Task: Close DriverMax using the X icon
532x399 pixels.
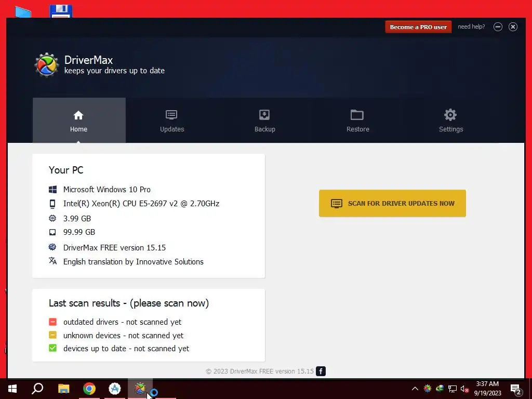Action: (513, 27)
